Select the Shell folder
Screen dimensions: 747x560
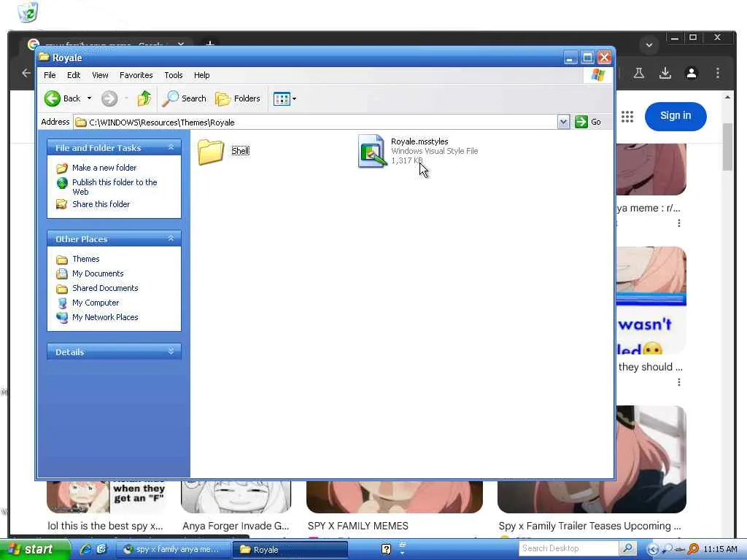coord(224,152)
